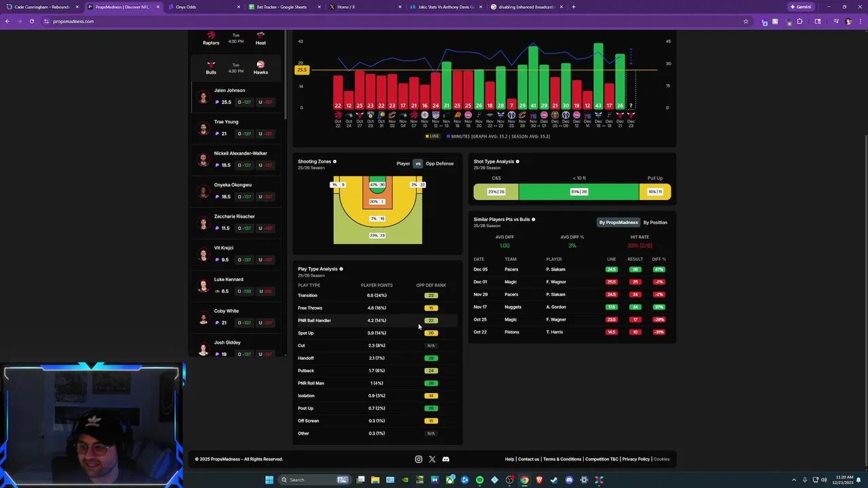Open Windows Start menu
Image resolution: width=868 pixels, height=488 pixels.
point(269,480)
